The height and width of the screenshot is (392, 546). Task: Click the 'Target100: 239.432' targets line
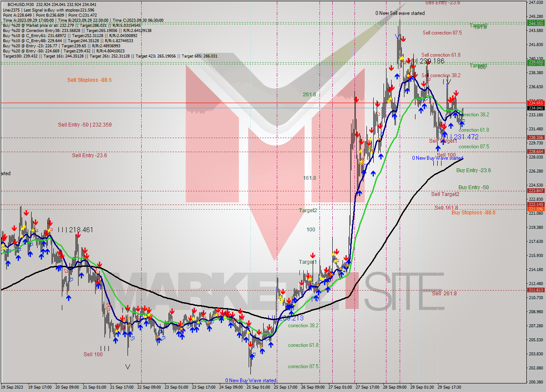pyautogui.click(x=110, y=56)
